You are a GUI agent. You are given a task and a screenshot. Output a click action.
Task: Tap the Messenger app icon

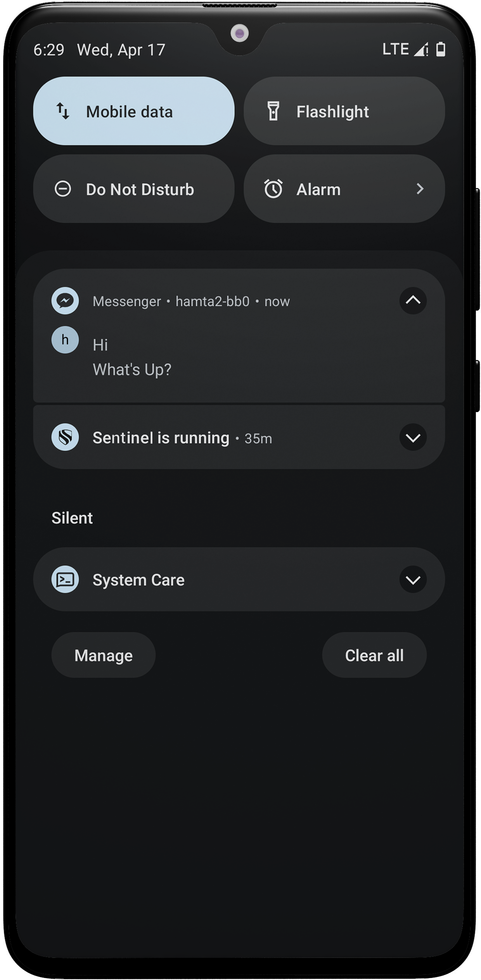65,301
